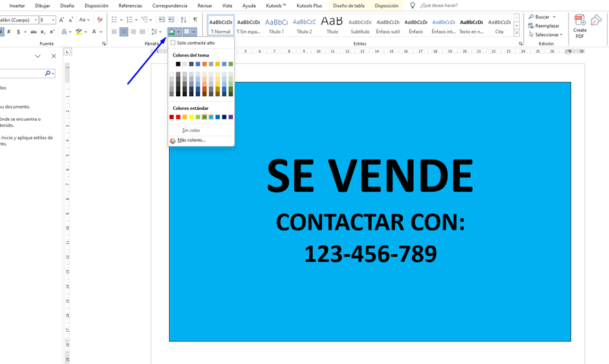Viewport: 609px width, 364px height.
Task: Click the shading paint bucket icon
Action: pyautogui.click(x=172, y=32)
